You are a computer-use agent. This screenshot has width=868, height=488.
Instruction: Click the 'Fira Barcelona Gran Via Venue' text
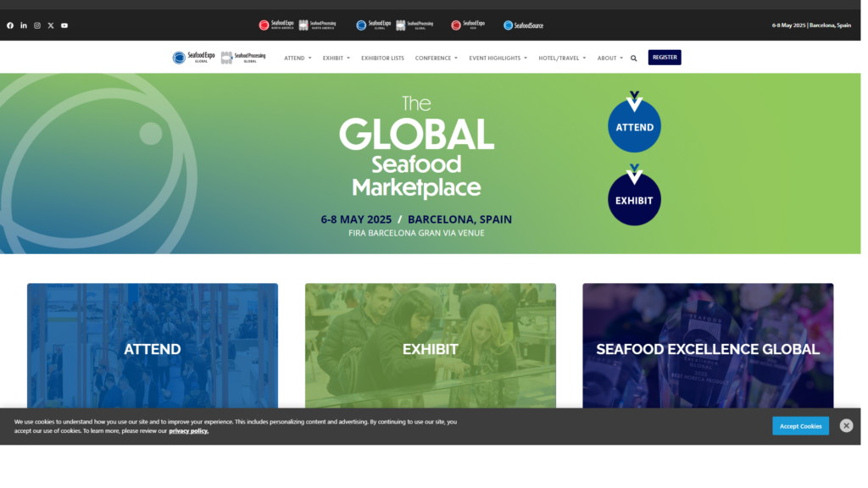[416, 233]
